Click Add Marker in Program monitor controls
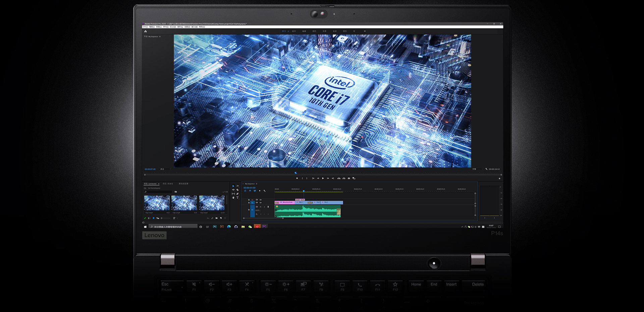Screen dimensions: 644x312 [297, 178]
